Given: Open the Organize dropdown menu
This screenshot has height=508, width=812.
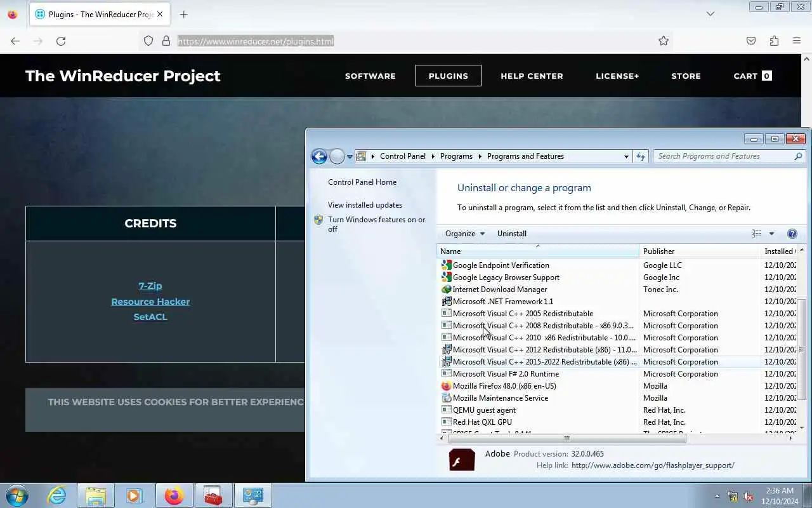Looking at the screenshot, I should [x=465, y=234].
